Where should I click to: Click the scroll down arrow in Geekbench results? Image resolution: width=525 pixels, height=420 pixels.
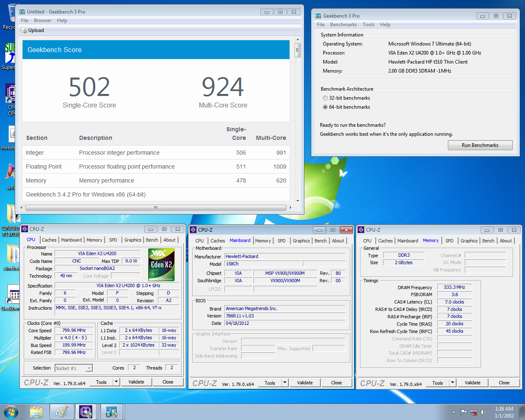pos(297,201)
